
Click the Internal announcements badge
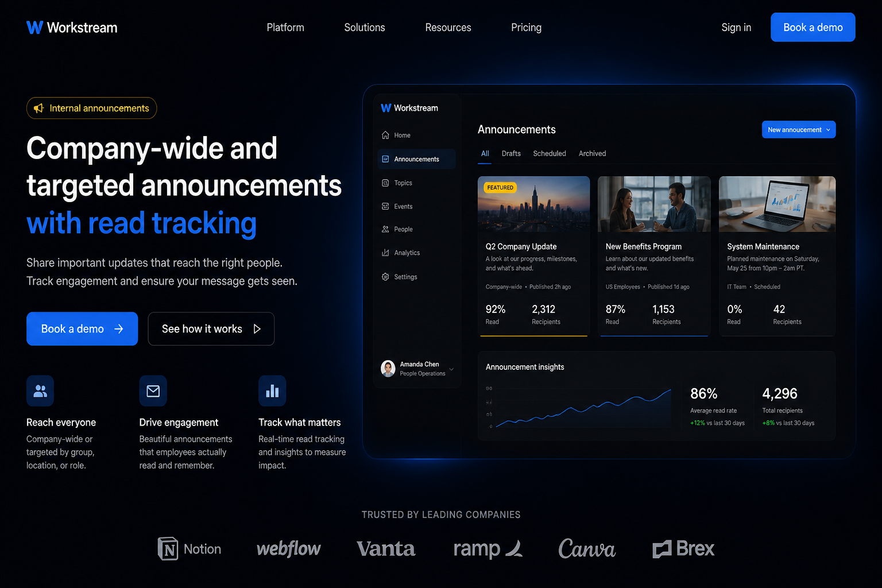(91, 108)
